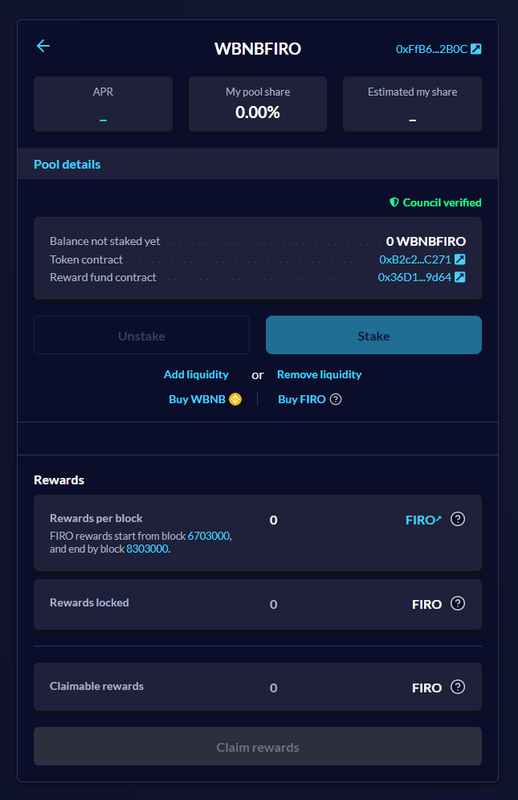
Task: Click the Rewards section heading
Action: pos(59,480)
